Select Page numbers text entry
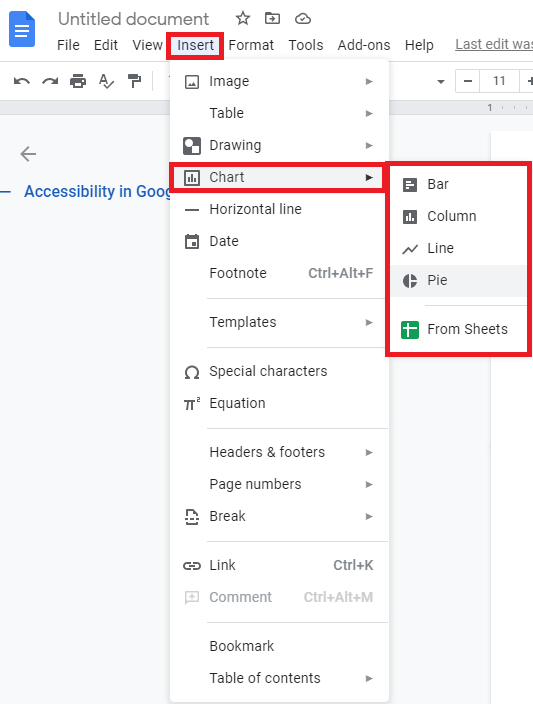533x704 pixels. pos(255,484)
